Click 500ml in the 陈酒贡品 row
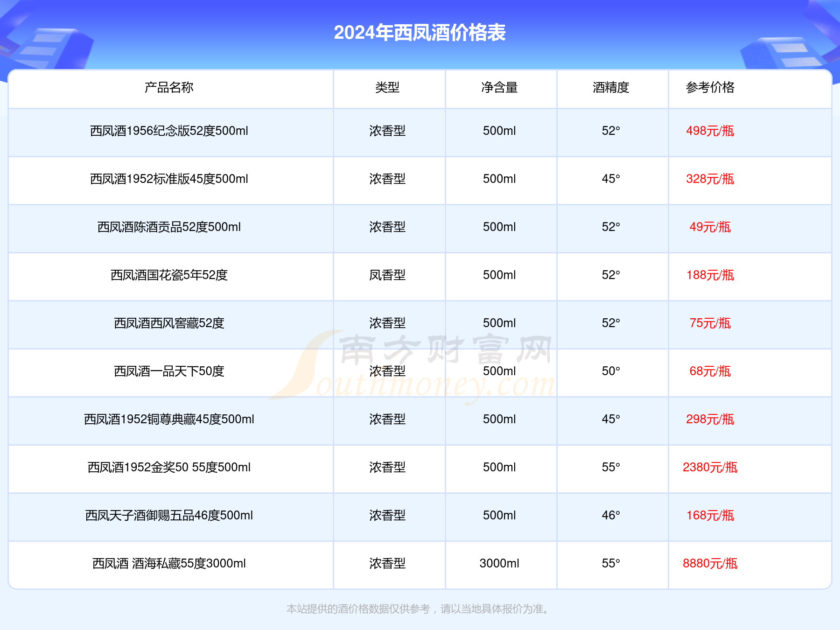Image resolution: width=840 pixels, height=630 pixels. point(499,227)
